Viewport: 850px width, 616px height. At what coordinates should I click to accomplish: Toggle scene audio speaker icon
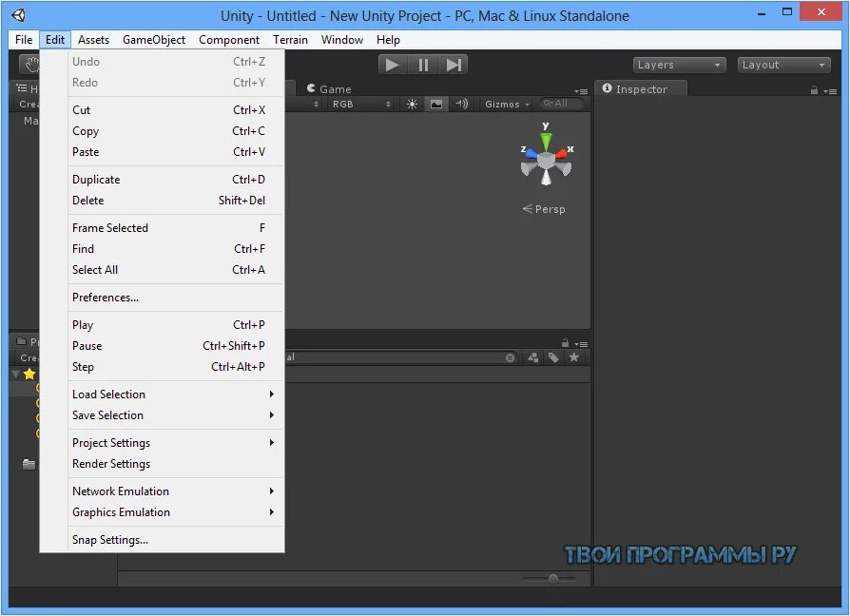[461, 104]
